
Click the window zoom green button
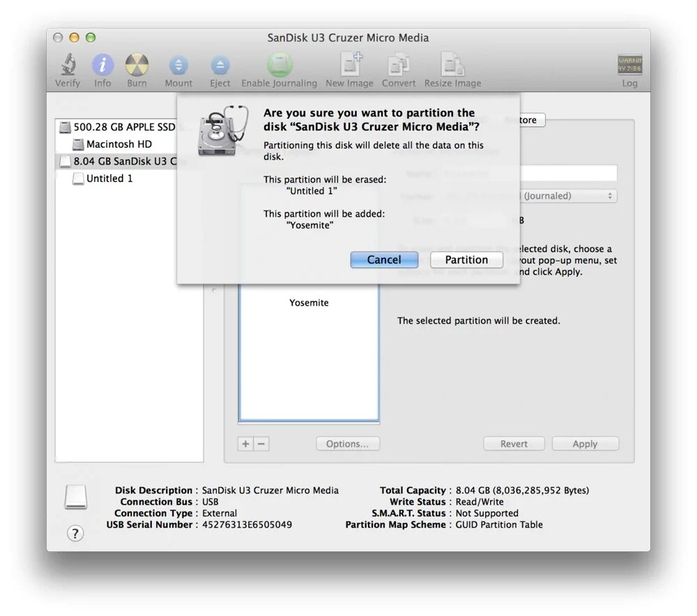91,38
